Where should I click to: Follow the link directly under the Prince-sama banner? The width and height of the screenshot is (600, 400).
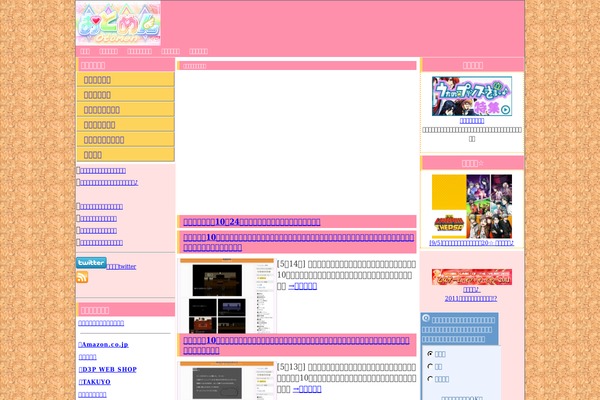472,121
